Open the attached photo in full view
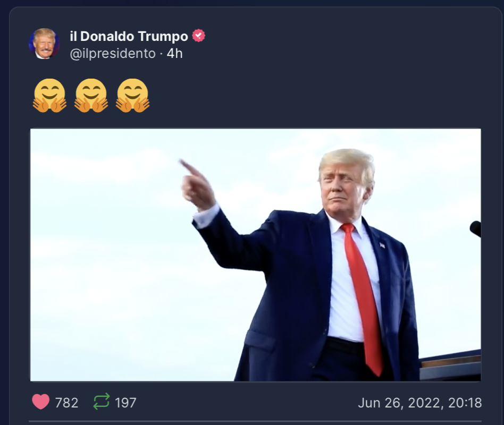 256,255
